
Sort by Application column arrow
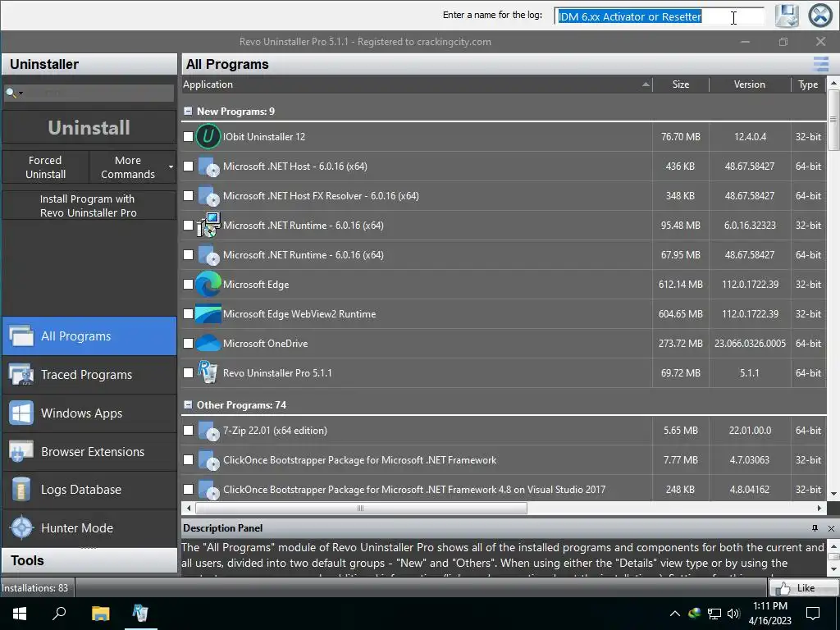click(x=646, y=84)
